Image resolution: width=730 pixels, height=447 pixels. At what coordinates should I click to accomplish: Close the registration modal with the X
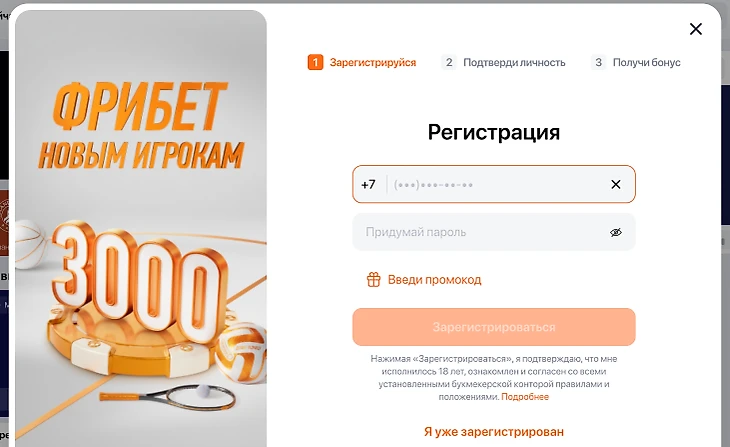pos(696,29)
